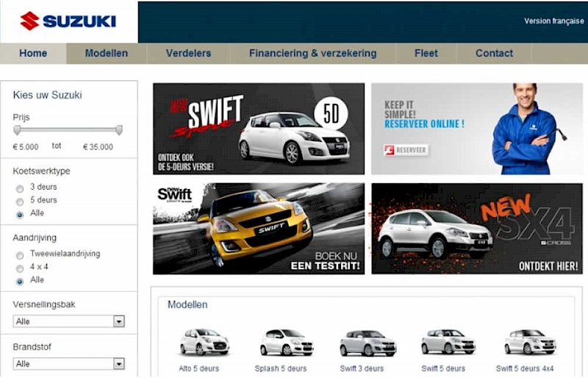
Task: Open the Contact page link
Action: tap(494, 53)
